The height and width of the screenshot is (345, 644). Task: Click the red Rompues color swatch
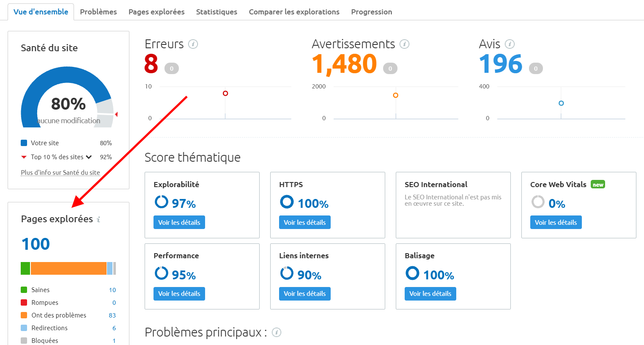coord(24,303)
